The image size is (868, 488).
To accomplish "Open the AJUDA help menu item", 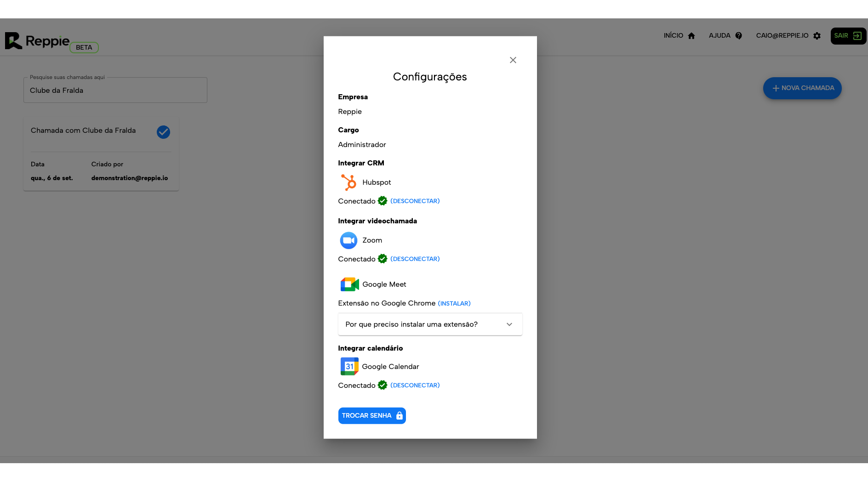I will coord(725,36).
